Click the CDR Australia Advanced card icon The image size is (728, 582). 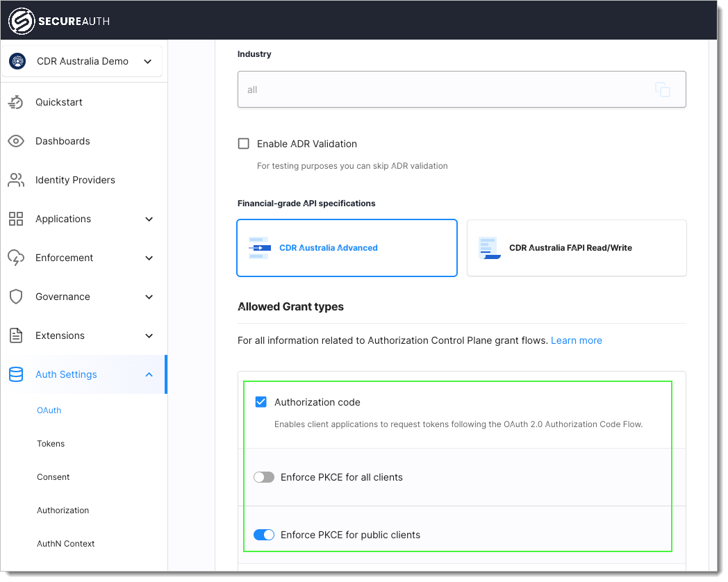pos(260,248)
